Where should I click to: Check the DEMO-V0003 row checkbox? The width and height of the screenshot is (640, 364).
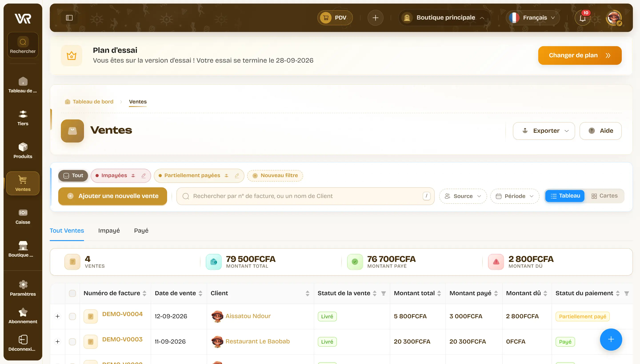click(x=72, y=342)
